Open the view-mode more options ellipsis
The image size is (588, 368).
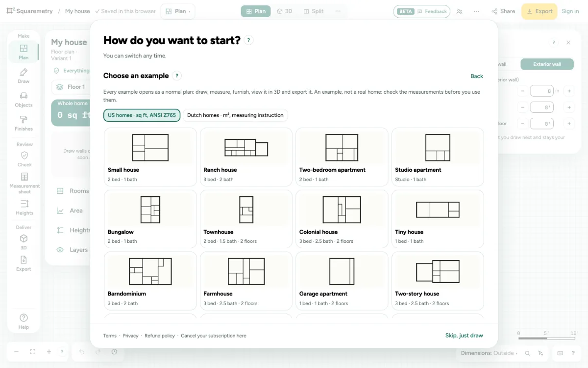[338, 11]
